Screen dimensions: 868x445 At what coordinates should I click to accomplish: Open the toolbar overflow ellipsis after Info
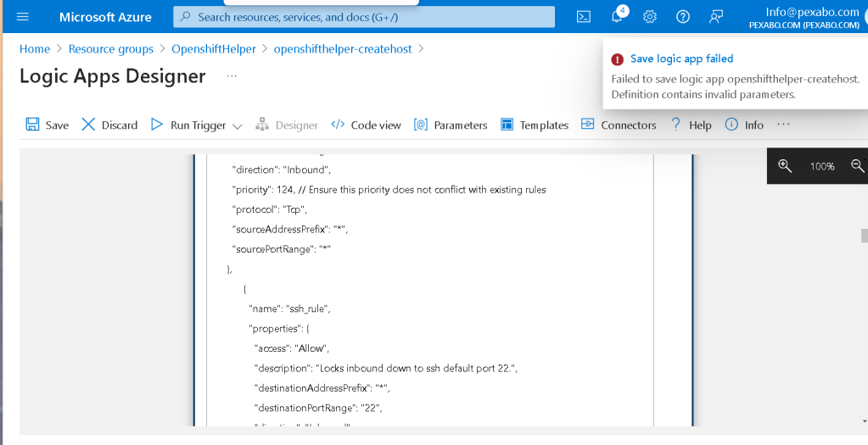point(783,125)
